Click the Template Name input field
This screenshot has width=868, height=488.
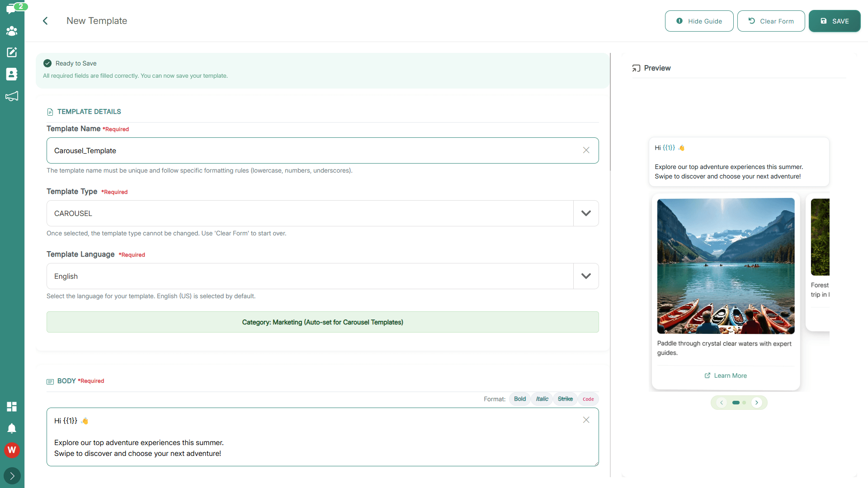coord(322,150)
